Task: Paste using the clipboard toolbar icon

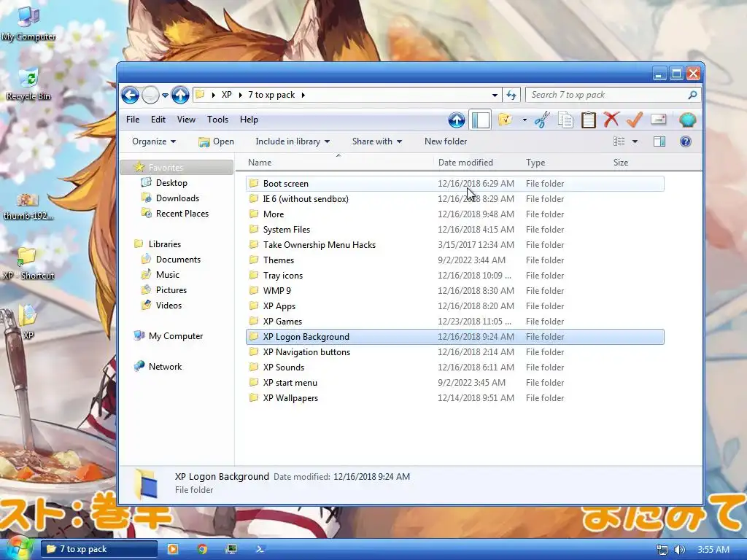Action: (589, 120)
